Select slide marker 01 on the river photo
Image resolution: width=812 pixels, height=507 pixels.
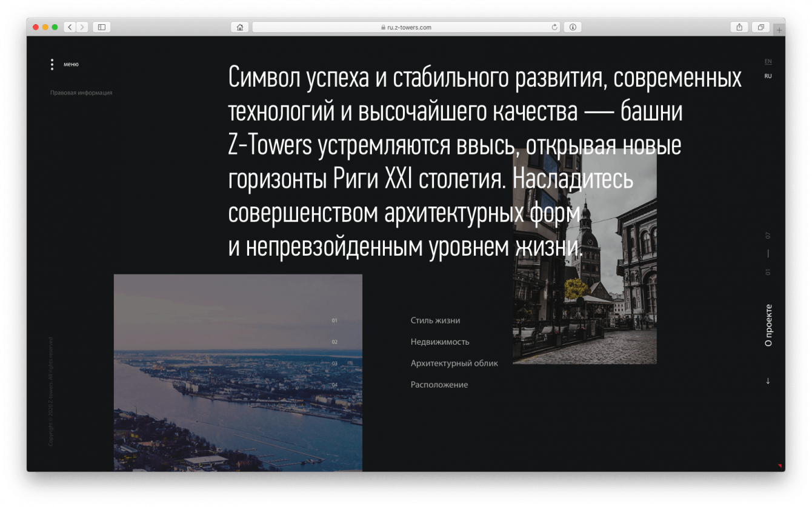334,320
